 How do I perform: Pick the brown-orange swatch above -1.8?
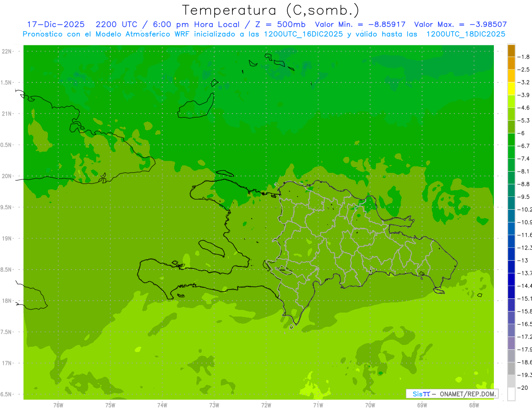tap(511, 51)
